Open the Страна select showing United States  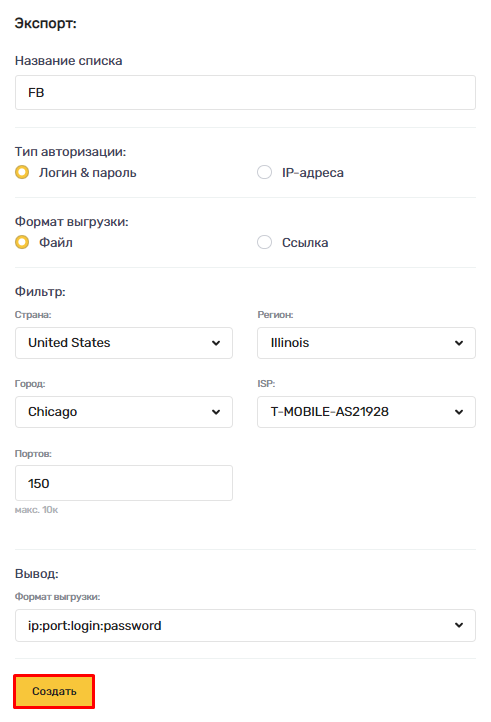pyautogui.click(x=124, y=343)
